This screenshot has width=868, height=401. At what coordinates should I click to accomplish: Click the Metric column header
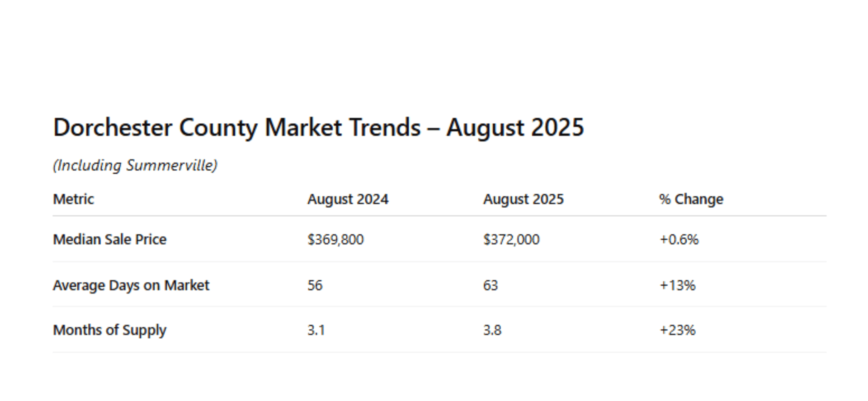click(73, 199)
